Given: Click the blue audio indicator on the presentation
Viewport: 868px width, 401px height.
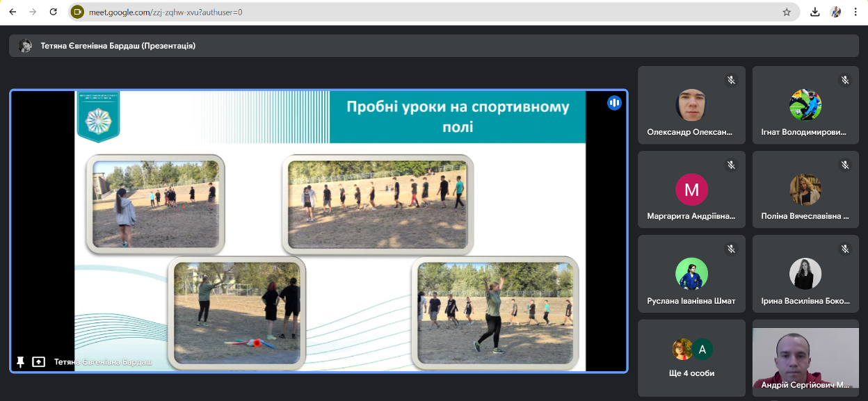Looking at the screenshot, I should 614,103.
